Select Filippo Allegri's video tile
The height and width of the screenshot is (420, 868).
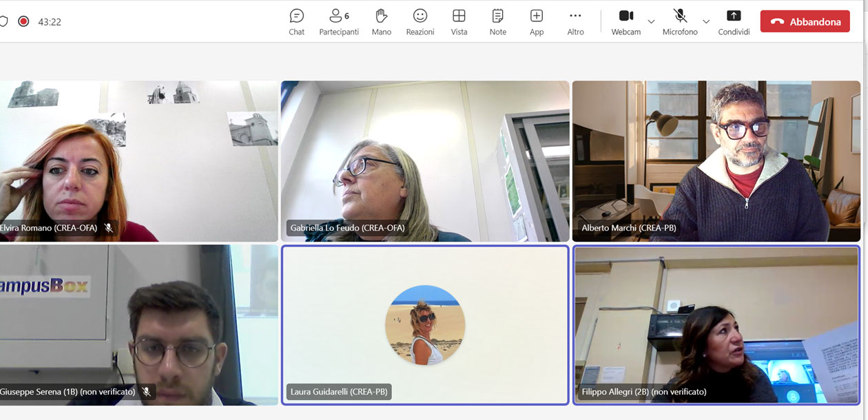(716, 324)
